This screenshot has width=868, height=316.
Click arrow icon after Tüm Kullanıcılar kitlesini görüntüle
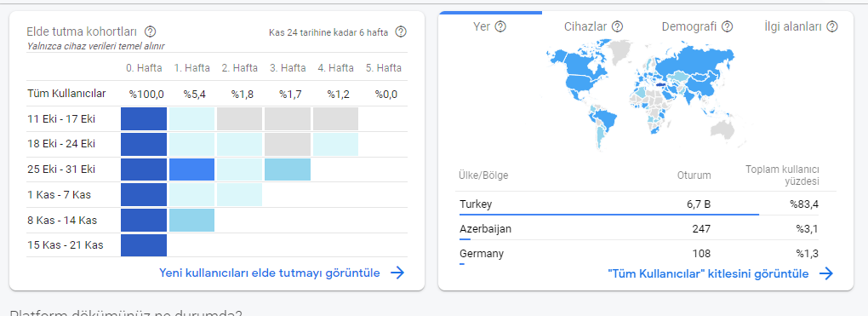tap(826, 274)
